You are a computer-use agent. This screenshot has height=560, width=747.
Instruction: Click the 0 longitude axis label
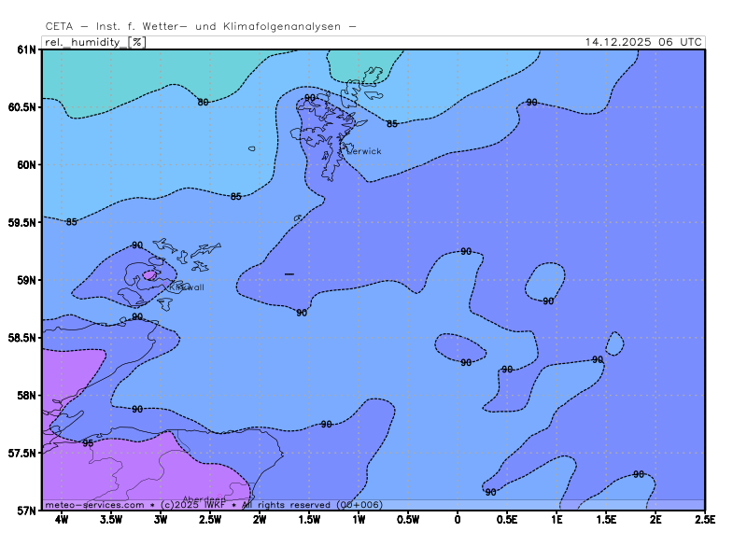458,520
